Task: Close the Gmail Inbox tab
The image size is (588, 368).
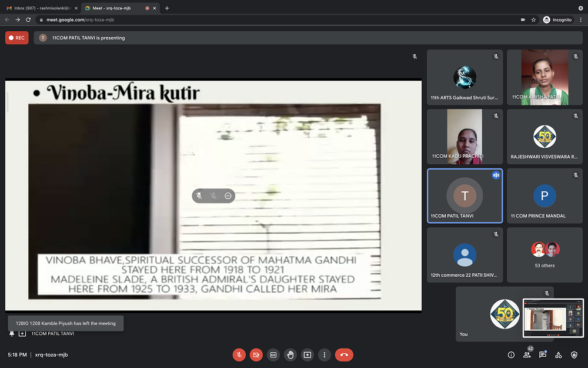Action: (x=76, y=8)
